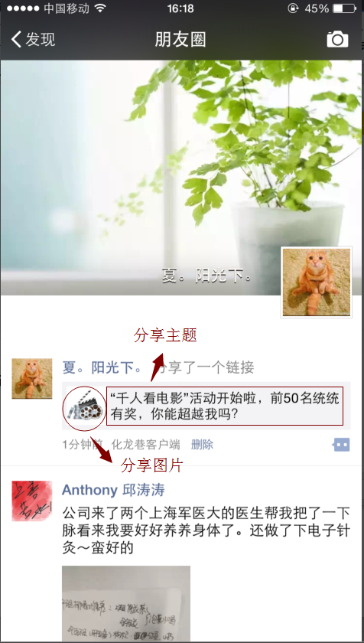The height and width of the screenshot is (643, 364).
Task: Open the 夏。阳光下。 username link
Action: [x=102, y=367]
